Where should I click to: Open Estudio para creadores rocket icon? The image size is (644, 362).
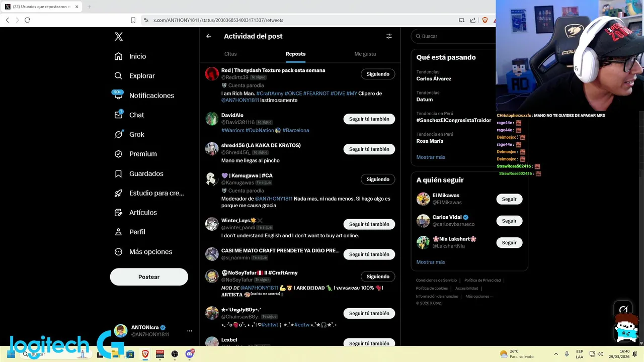[x=118, y=193]
